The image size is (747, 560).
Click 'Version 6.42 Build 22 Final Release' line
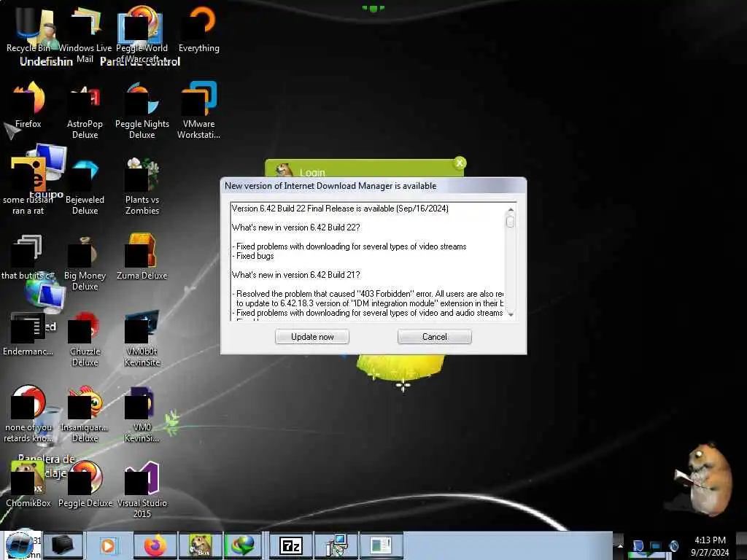point(340,209)
